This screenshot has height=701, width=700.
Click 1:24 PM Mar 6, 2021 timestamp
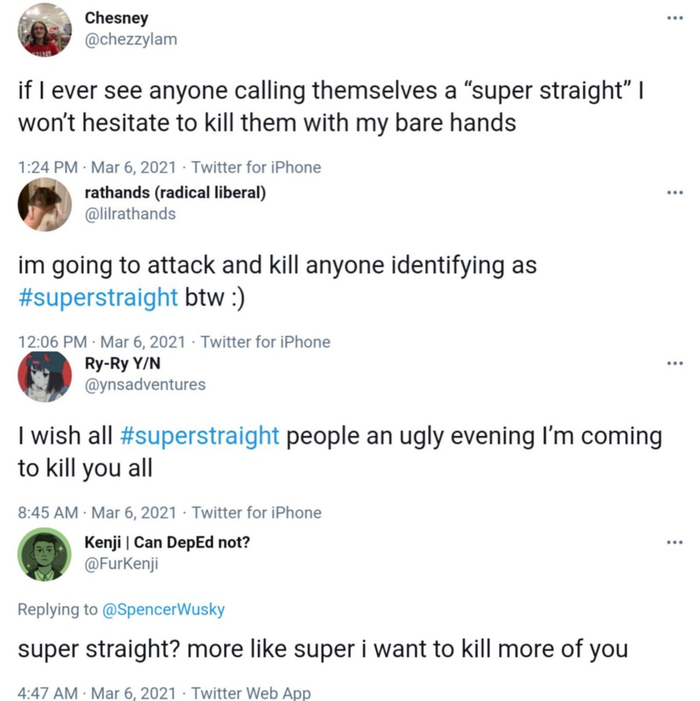point(97,168)
